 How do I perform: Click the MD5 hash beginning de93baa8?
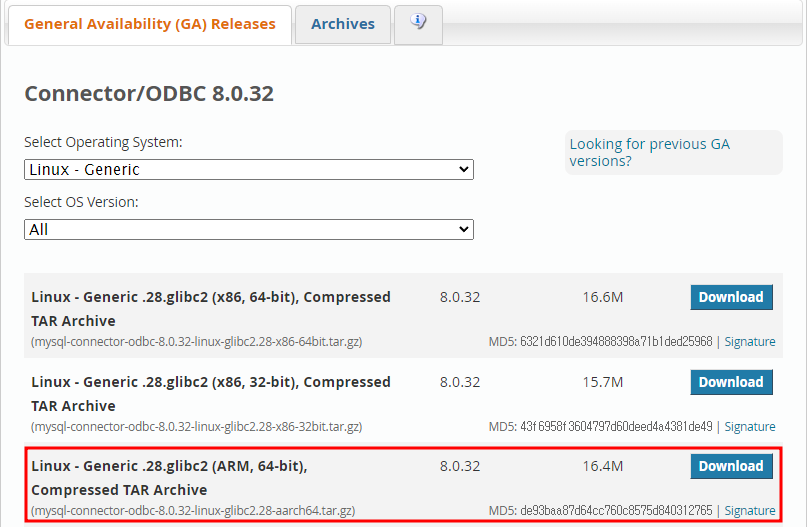[616, 511]
